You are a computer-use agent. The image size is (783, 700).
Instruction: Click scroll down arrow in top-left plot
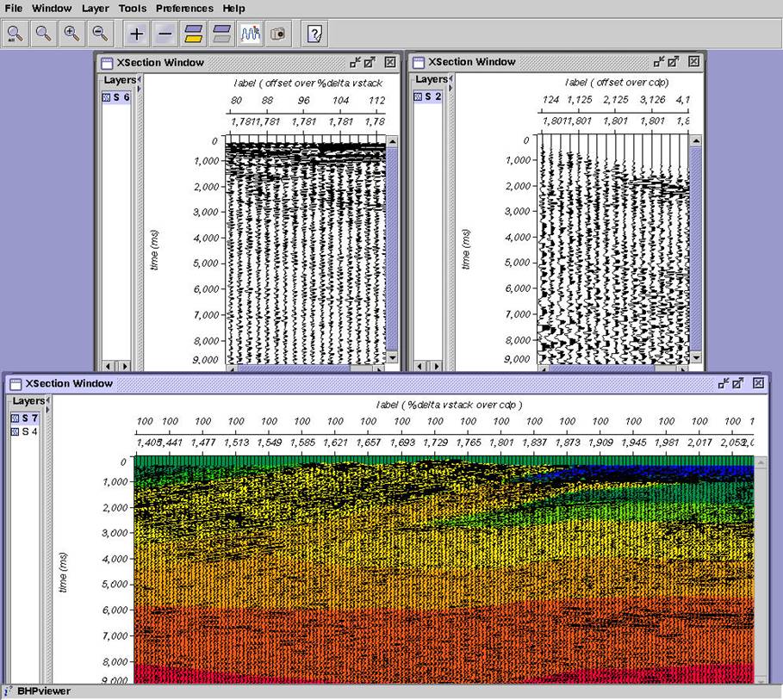[x=392, y=357]
